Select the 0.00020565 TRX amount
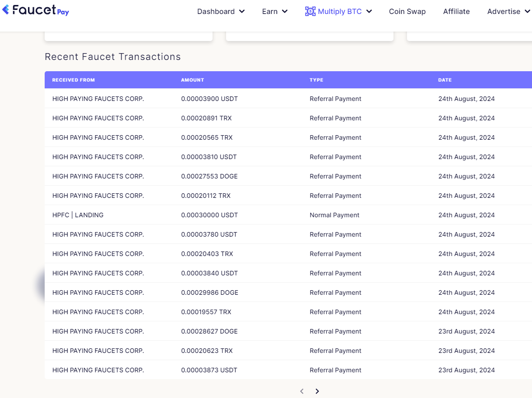 pos(207,137)
